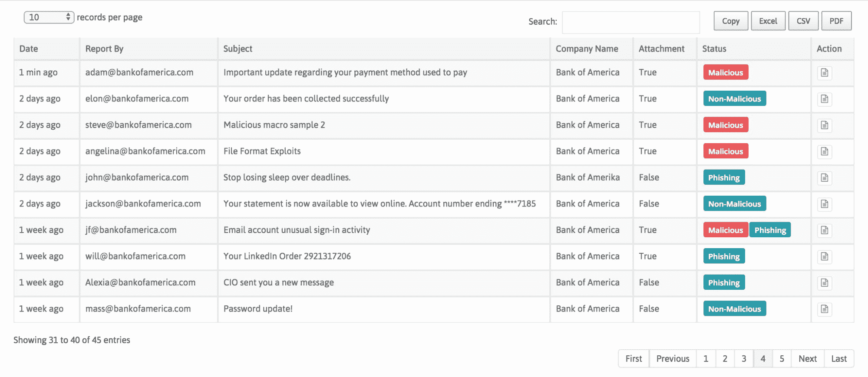Sort by the Company Name column header

pyautogui.click(x=591, y=49)
